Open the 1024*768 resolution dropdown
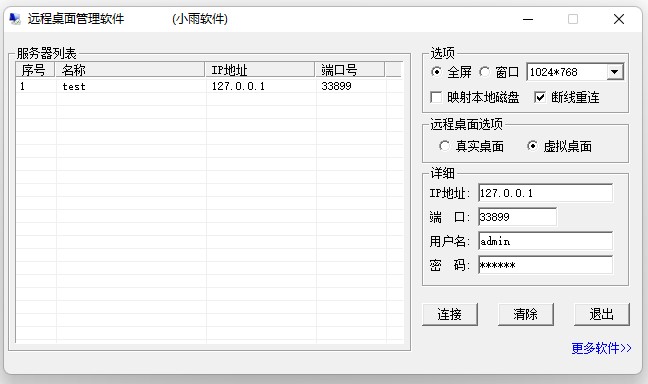The height and width of the screenshot is (384, 648). tap(615, 72)
